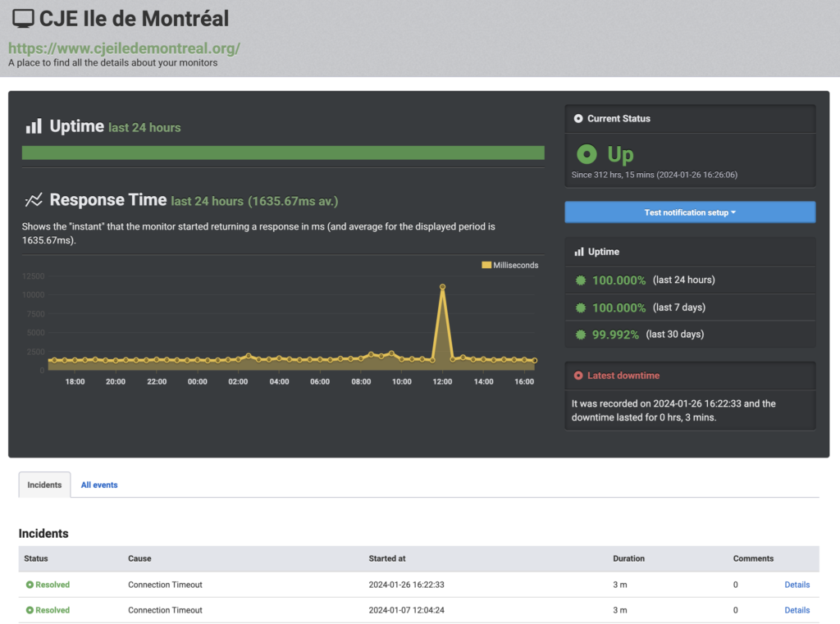
Task: Click the response time spike at 12:00
Action: pyautogui.click(x=442, y=287)
